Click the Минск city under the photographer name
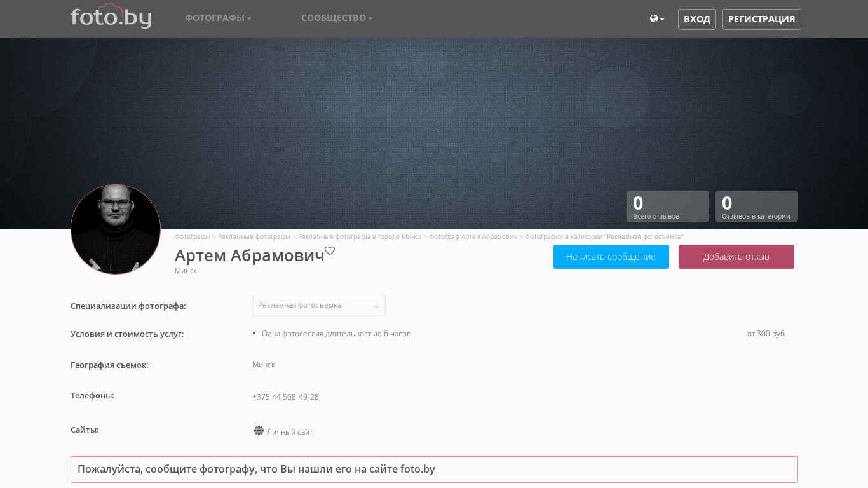The width and height of the screenshot is (868, 488). pyautogui.click(x=186, y=271)
